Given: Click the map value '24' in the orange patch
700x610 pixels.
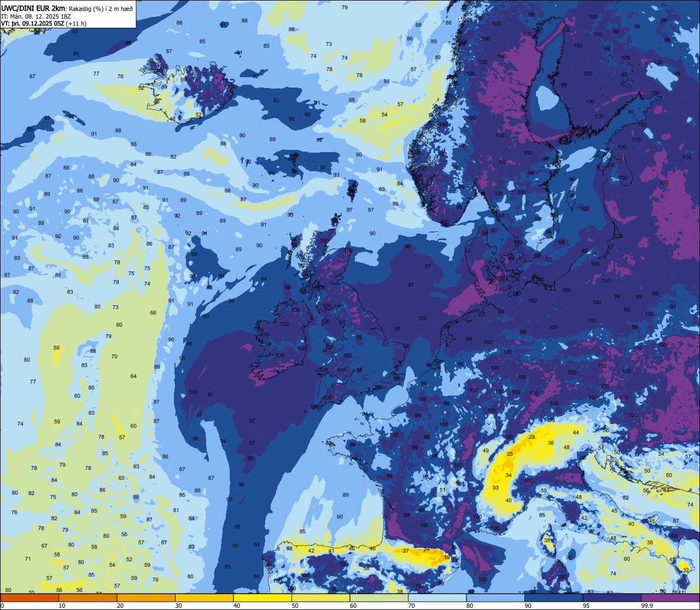Looking at the screenshot, I should tap(427, 550).
